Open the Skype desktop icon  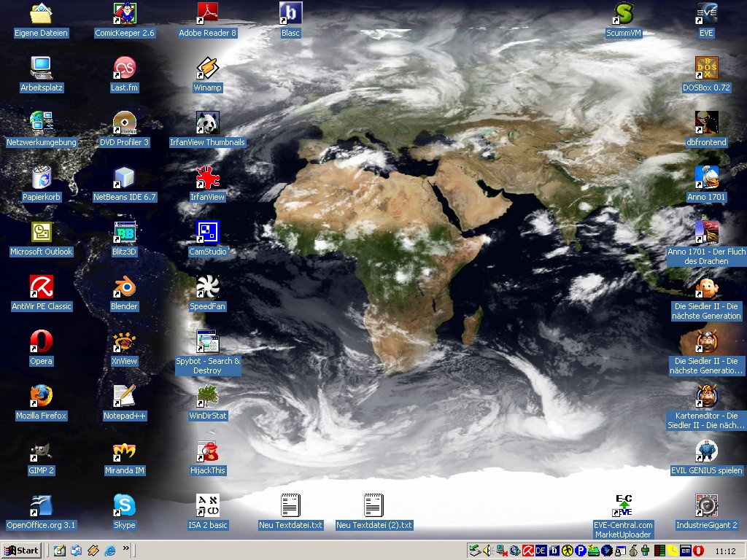(x=124, y=506)
